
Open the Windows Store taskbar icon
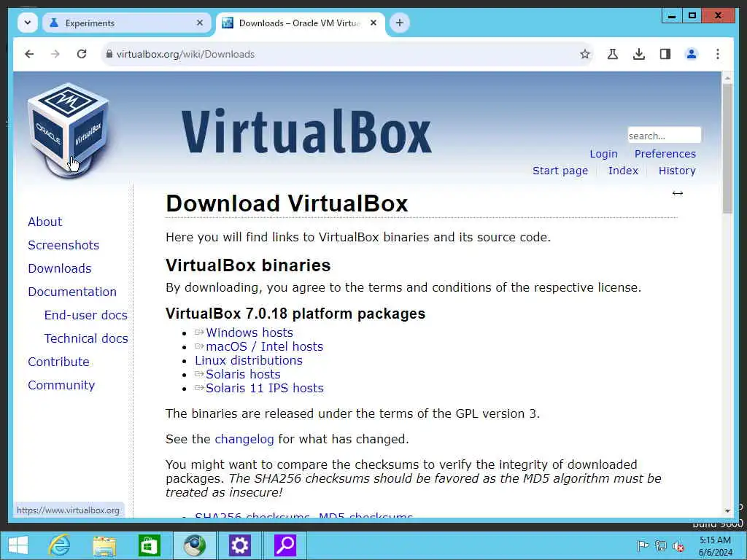pyautogui.click(x=149, y=545)
